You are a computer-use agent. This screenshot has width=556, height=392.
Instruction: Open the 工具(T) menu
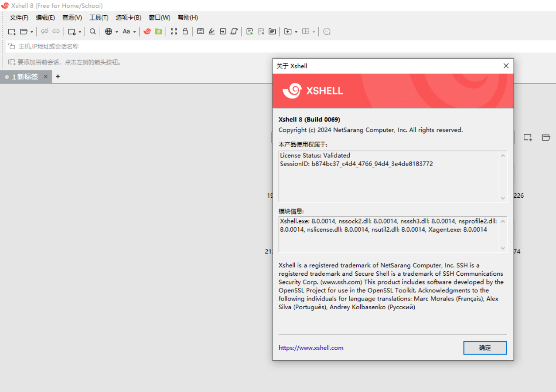point(99,17)
